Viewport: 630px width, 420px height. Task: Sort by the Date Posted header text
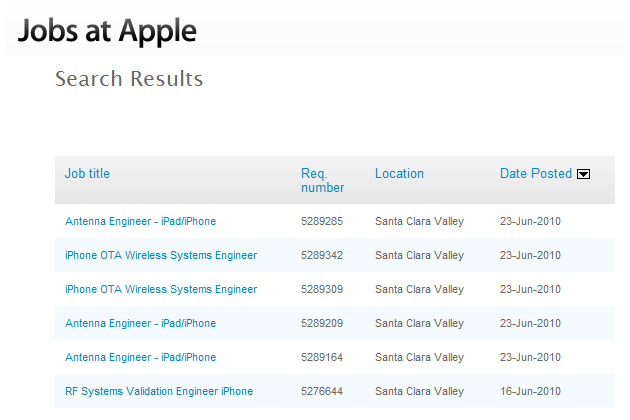pyautogui.click(x=536, y=173)
